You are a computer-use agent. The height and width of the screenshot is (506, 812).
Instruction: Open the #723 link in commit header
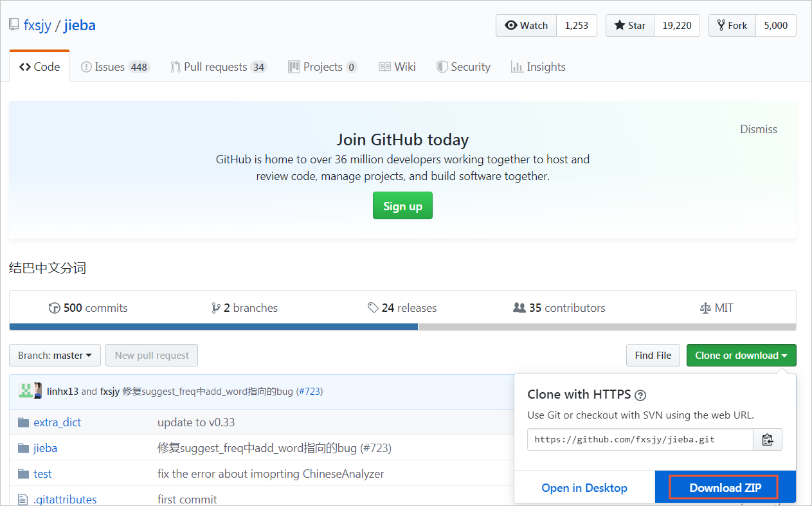(309, 391)
